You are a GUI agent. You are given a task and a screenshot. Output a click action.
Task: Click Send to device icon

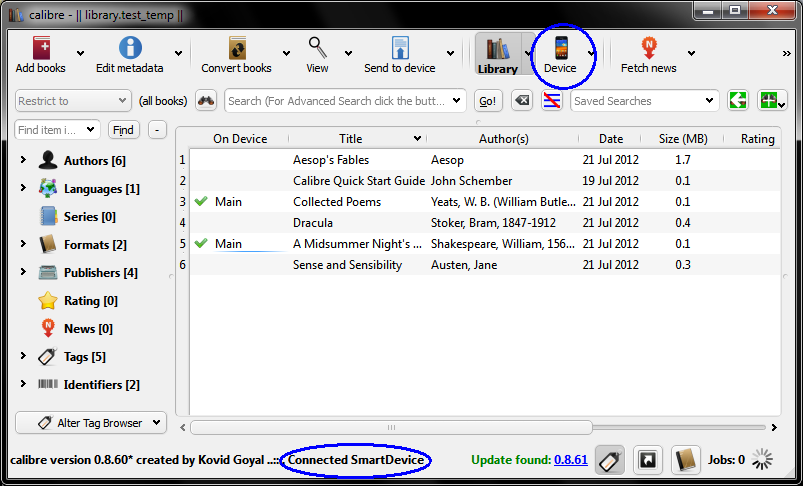(x=400, y=49)
